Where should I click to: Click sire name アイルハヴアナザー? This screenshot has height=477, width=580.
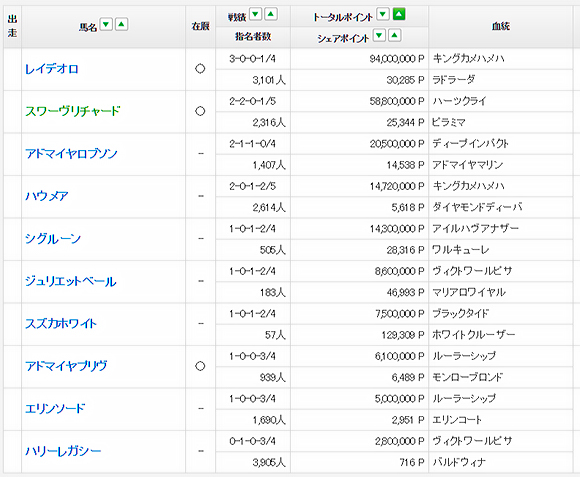click(x=475, y=229)
